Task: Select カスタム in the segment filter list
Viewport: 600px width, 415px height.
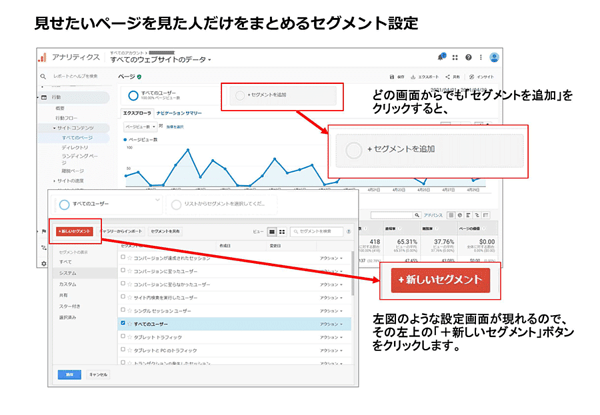Action: [x=68, y=284]
